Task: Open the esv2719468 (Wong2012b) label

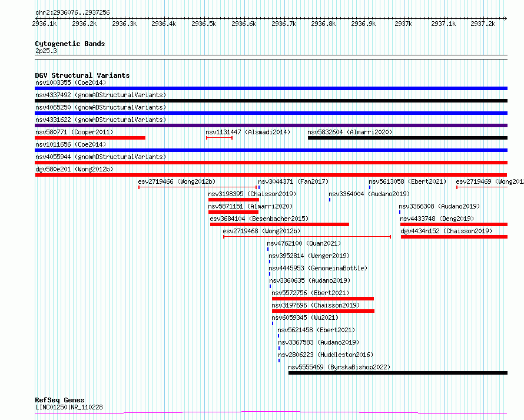Action: click(261, 231)
